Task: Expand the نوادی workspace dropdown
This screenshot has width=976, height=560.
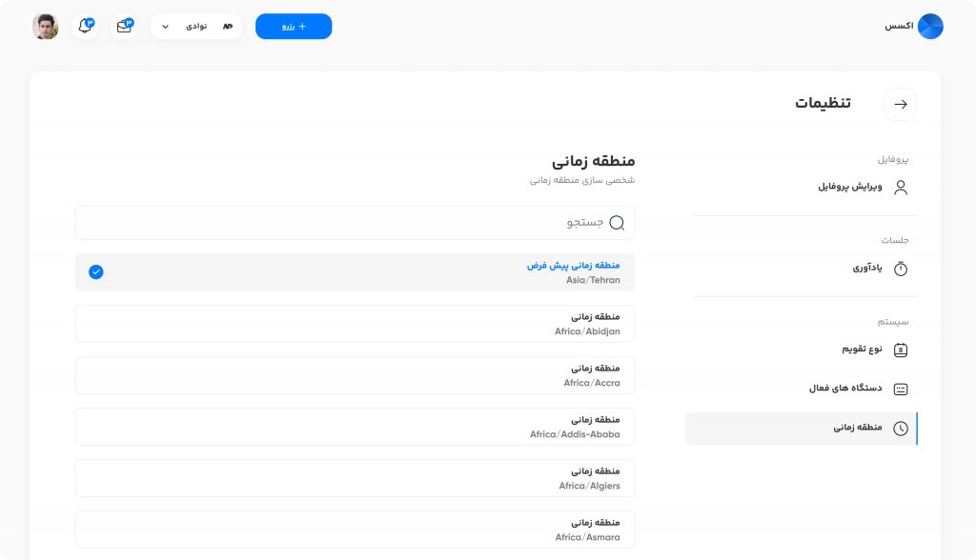Action: (196, 26)
